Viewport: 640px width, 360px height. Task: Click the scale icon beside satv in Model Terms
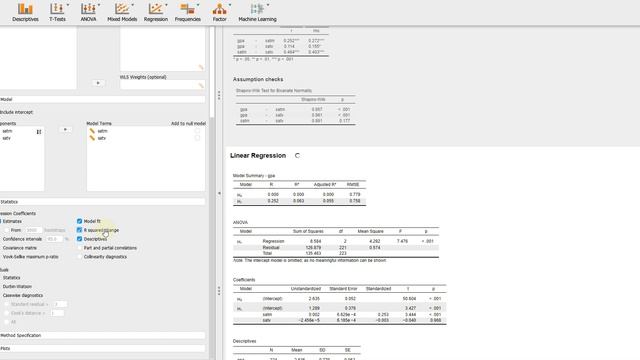[x=92, y=138]
